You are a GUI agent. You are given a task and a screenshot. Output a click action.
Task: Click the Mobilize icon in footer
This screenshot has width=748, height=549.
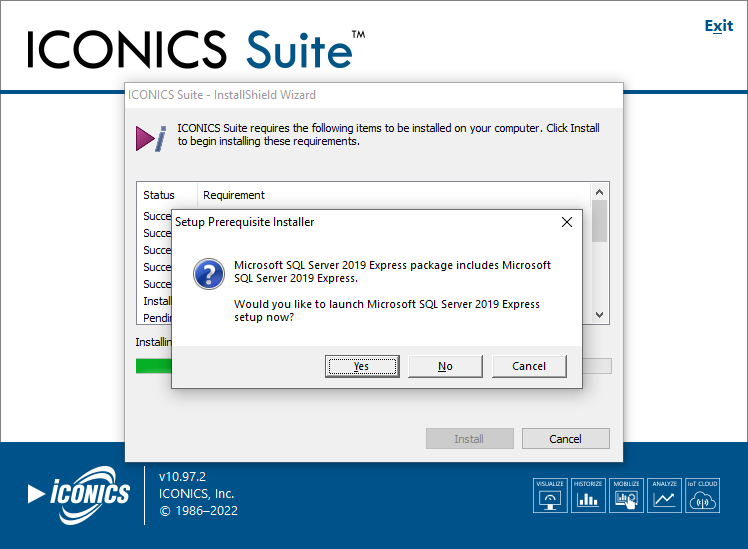coord(626,495)
